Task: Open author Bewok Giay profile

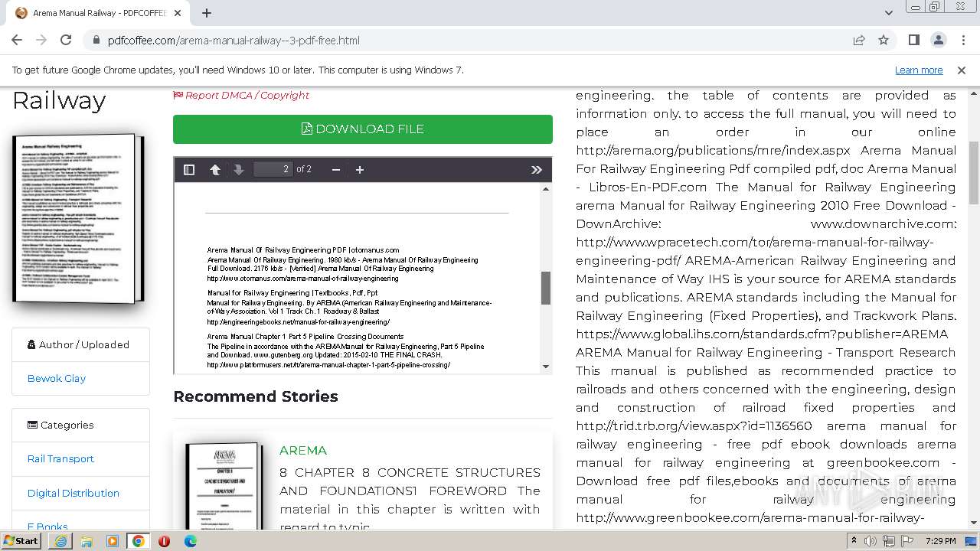Action: [57, 379]
